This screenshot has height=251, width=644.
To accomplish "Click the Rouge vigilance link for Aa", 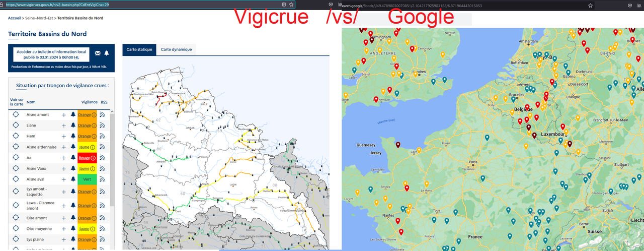I will tap(85, 158).
